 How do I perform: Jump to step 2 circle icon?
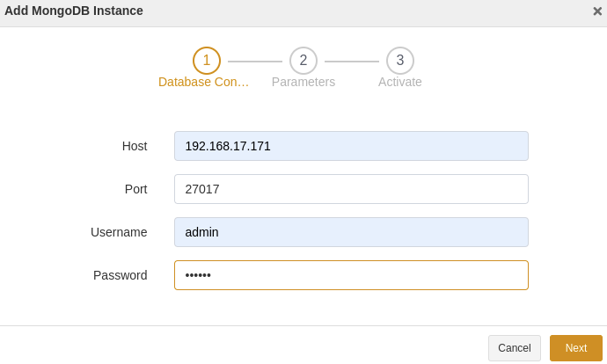point(303,61)
